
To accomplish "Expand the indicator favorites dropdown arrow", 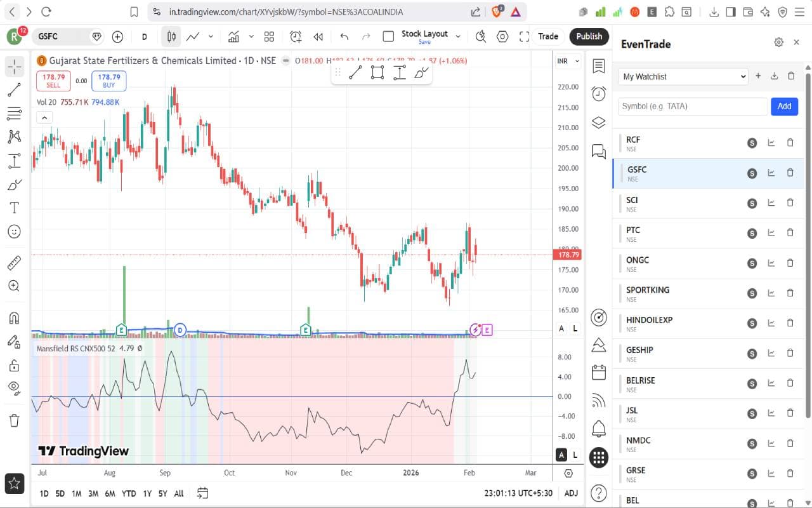I will pos(251,37).
